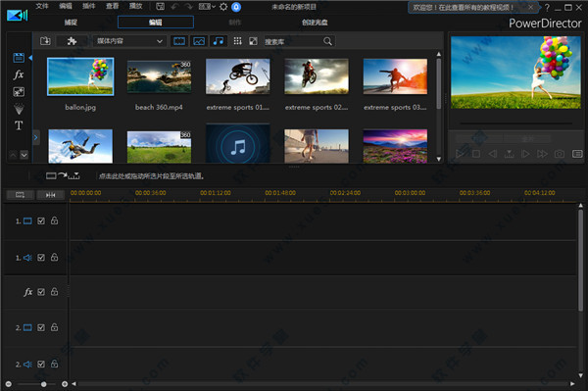Select the music note audio clip thumbnail
The width and height of the screenshot is (588, 391).
238,144
